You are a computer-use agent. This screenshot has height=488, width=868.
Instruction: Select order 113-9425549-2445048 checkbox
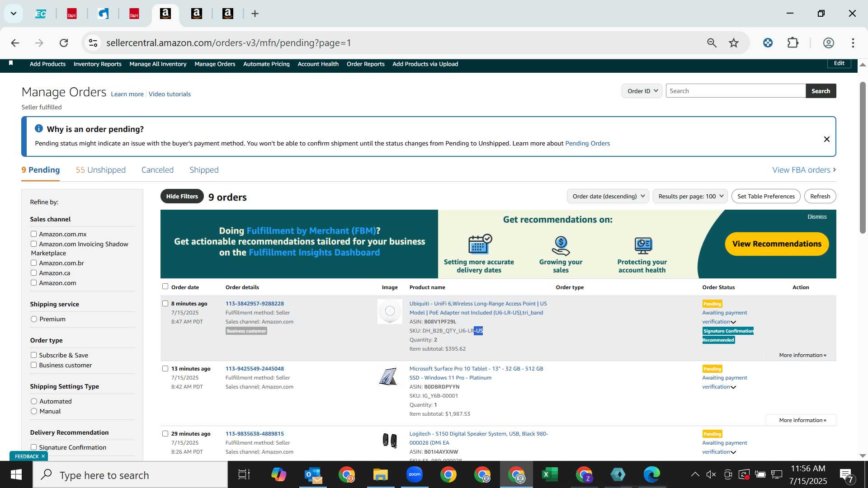[165, 369]
